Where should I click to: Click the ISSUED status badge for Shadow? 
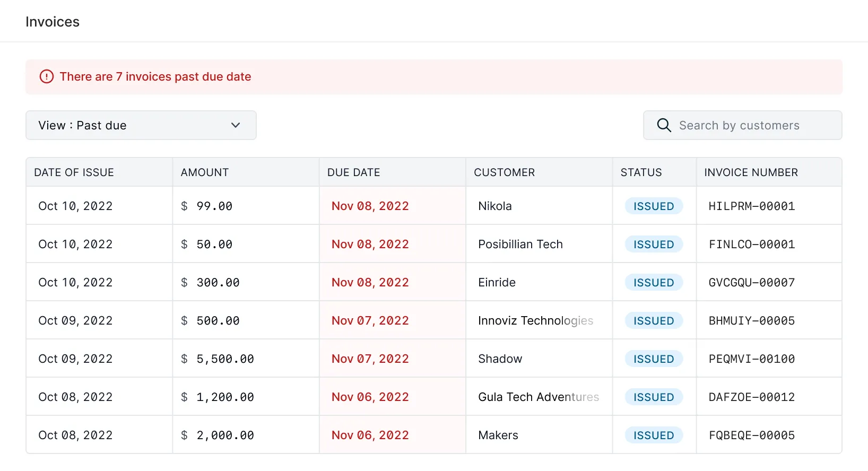654,359
